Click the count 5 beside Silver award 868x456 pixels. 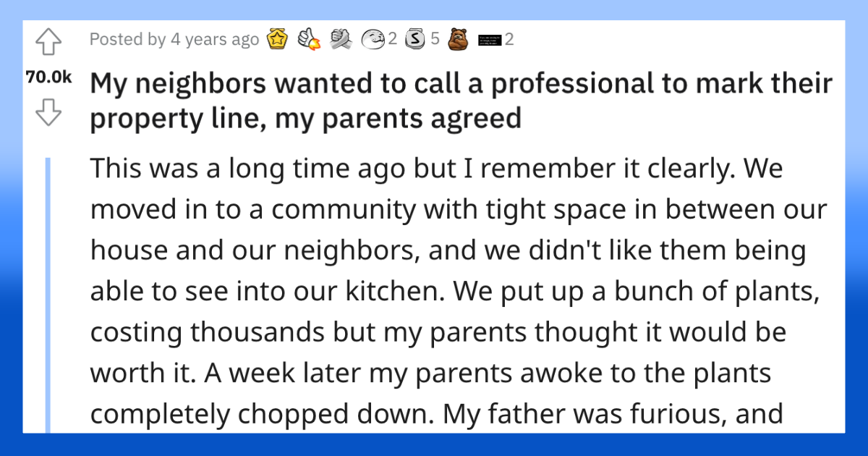tap(435, 39)
